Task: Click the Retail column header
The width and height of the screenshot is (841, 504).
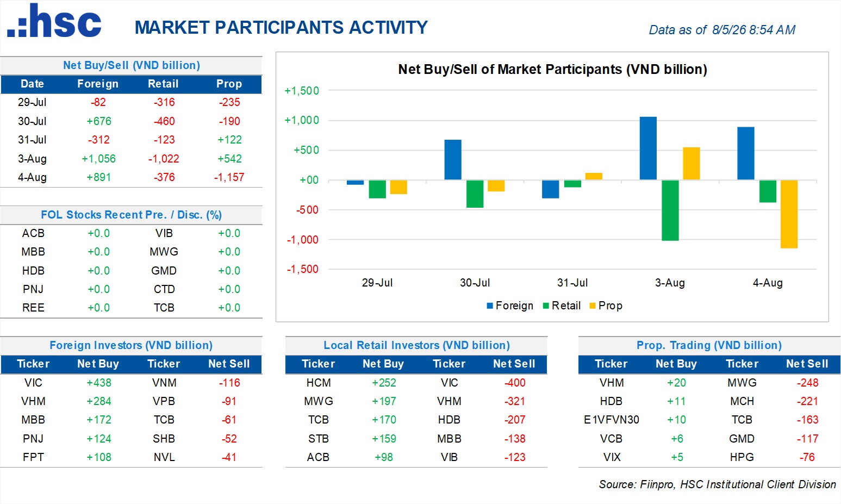Action: (x=163, y=84)
